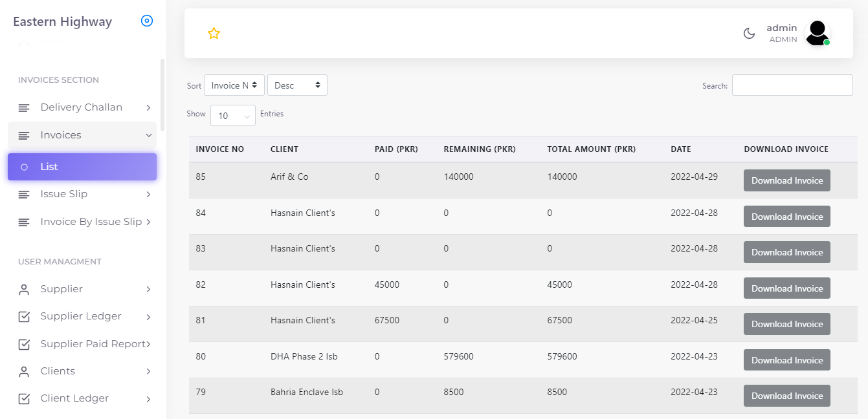This screenshot has height=419, width=868.
Task: Click the Eastern Highway brand title
Action: tap(62, 21)
